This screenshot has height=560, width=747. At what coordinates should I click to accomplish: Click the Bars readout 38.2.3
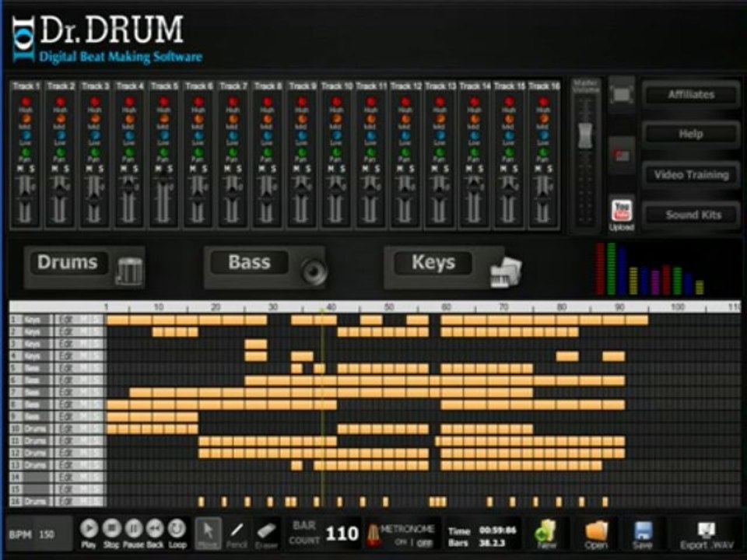tap(492, 543)
